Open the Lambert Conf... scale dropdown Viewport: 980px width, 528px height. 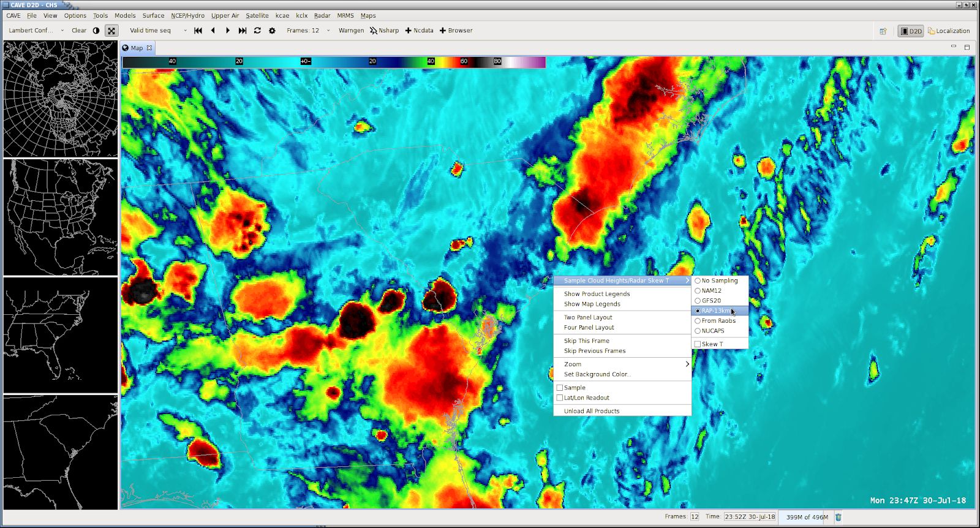coord(36,31)
